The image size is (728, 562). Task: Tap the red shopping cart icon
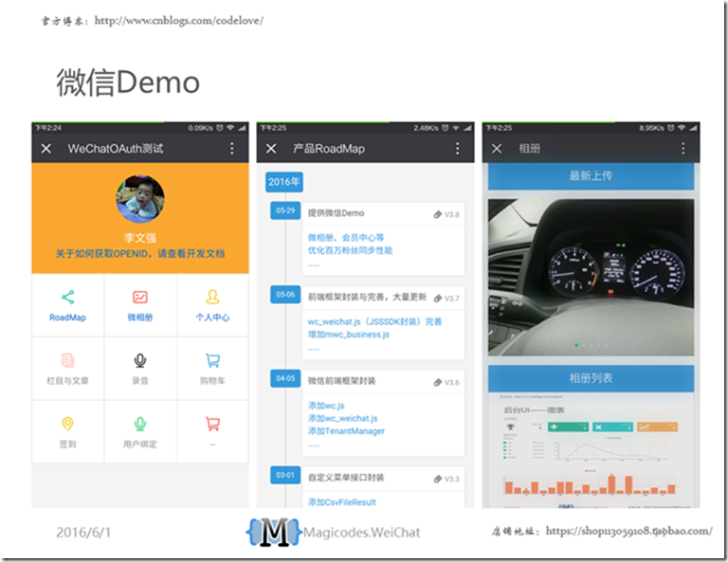[212, 424]
